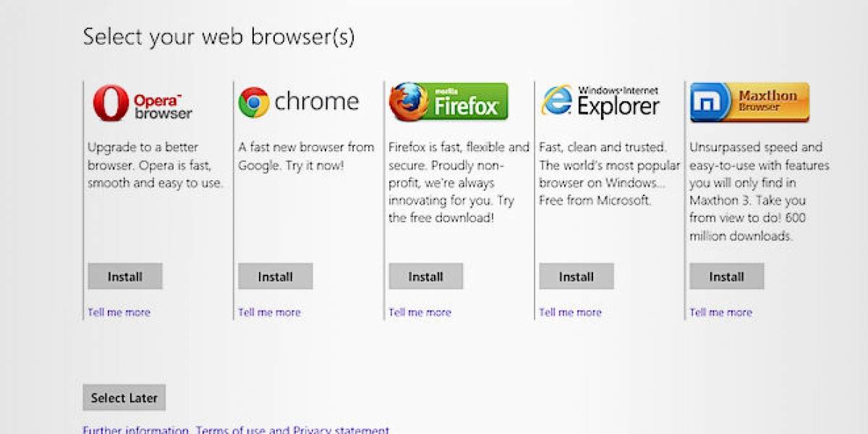Viewport: 868px width, 434px height.
Task: Click the Mozilla Firefox logo
Action: (448, 102)
